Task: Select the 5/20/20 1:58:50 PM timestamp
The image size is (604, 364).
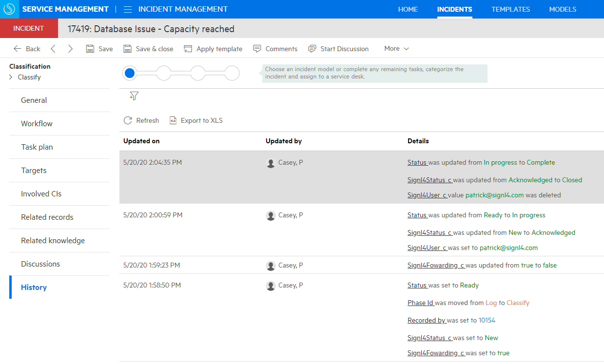Action: (x=152, y=285)
